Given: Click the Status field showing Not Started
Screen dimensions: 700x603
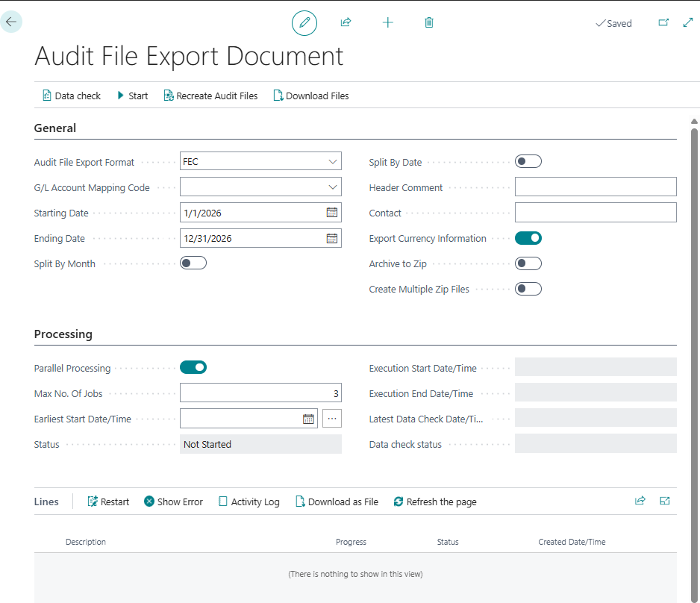Looking at the screenshot, I should [x=260, y=444].
